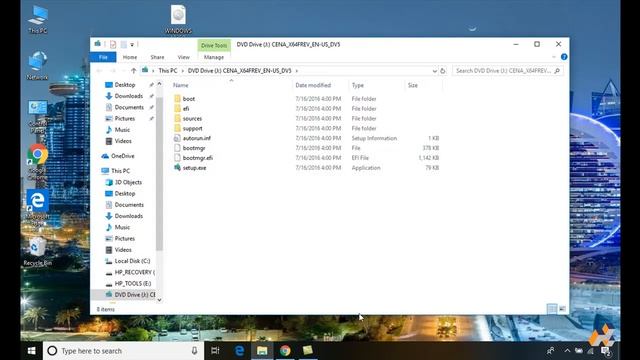Open the Manage ribbon tab

click(x=214, y=57)
